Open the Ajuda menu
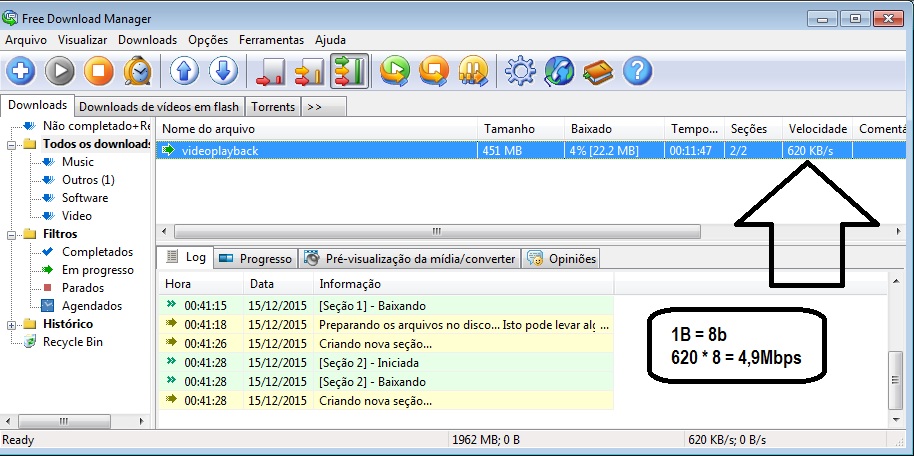914x456 pixels. (331, 40)
